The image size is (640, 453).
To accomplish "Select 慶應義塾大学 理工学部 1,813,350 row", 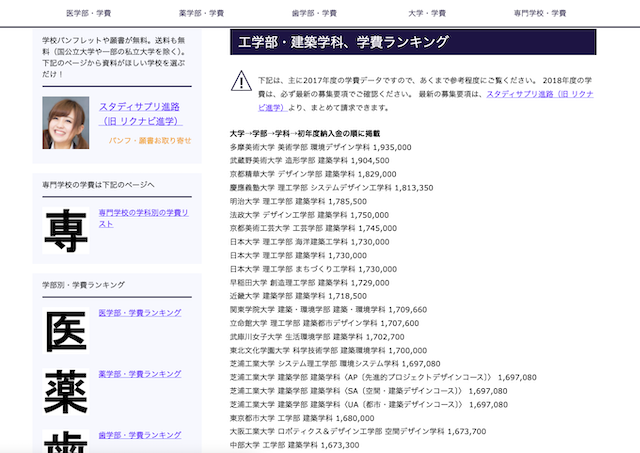I will (331, 188).
